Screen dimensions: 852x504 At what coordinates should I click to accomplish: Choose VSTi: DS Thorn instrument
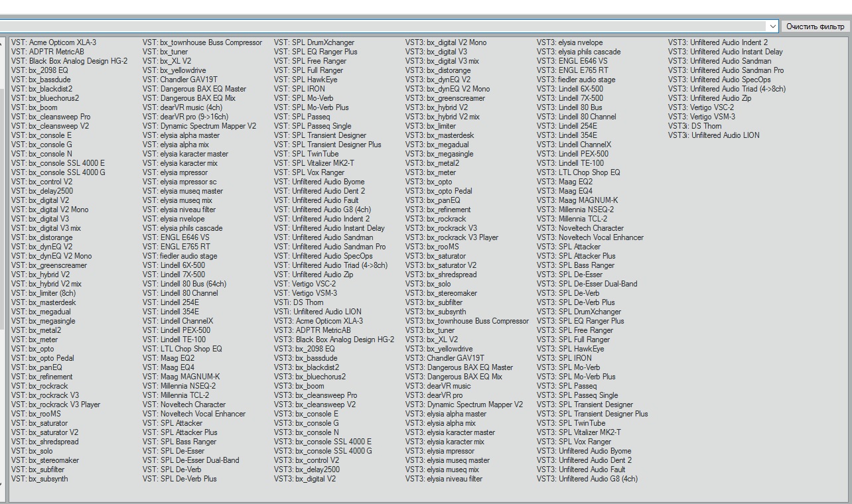point(299,302)
